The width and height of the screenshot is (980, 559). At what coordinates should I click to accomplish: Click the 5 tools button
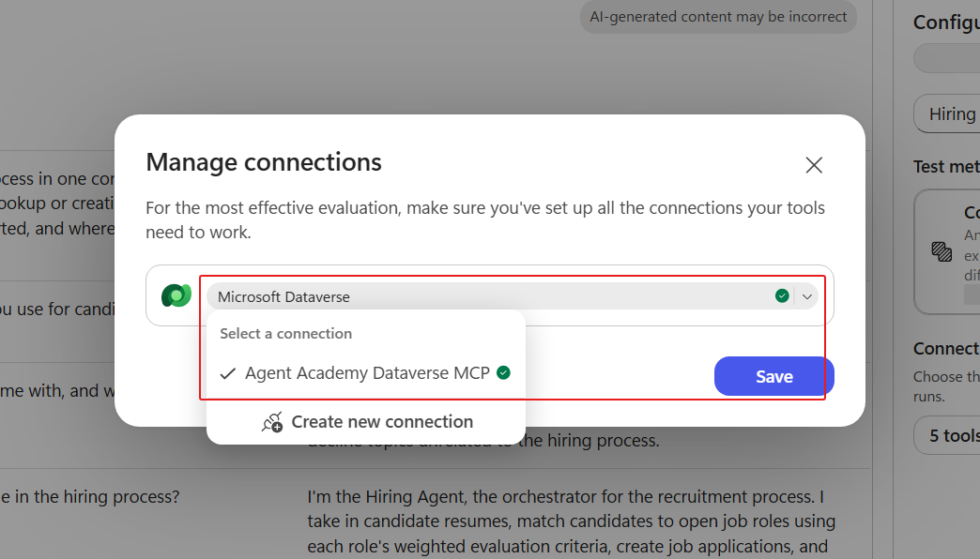[947, 435]
